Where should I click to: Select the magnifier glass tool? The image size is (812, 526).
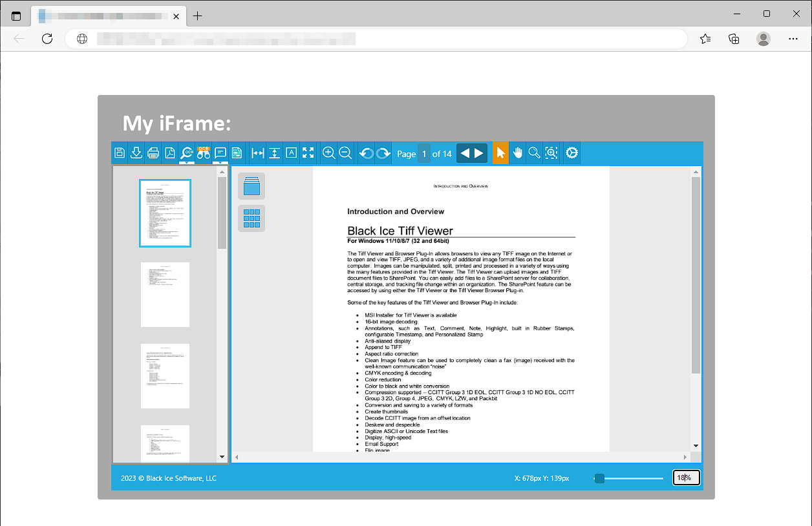coord(534,153)
